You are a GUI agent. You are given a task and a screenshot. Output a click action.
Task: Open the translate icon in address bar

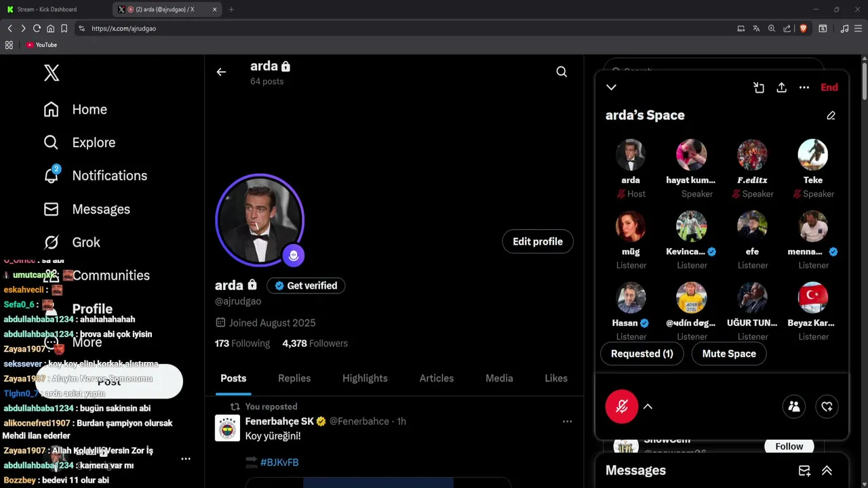click(756, 28)
